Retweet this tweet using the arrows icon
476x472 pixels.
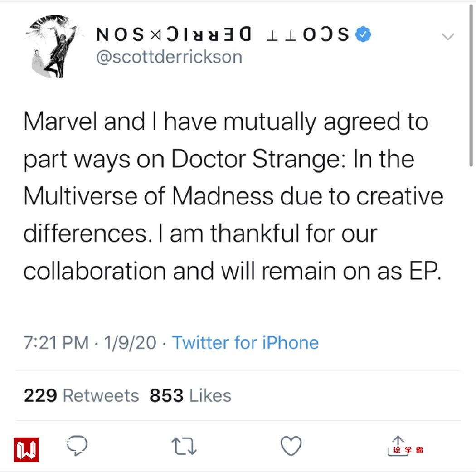click(x=184, y=447)
